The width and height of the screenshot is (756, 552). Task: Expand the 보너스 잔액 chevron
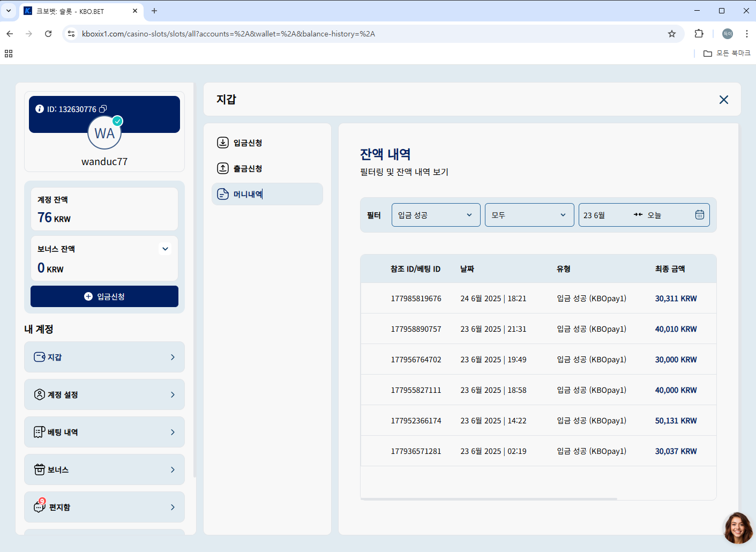click(x=166, y=249)
